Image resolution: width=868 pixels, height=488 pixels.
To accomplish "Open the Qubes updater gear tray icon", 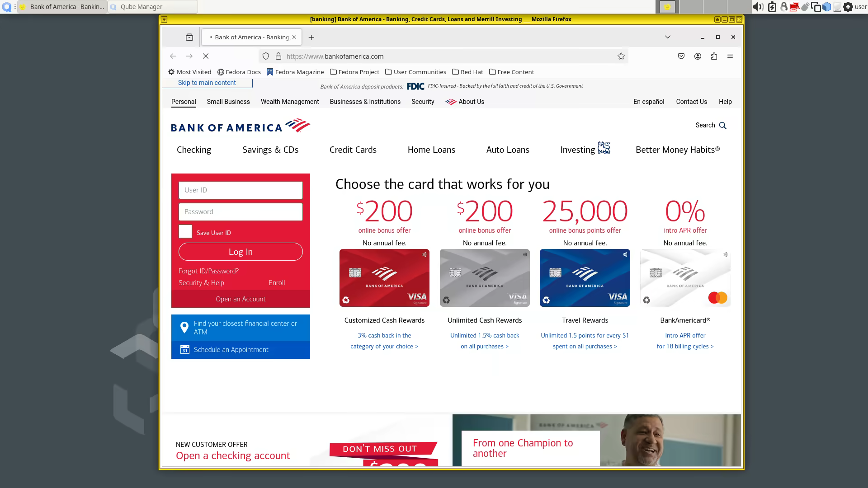I will (x=848, y=7).
